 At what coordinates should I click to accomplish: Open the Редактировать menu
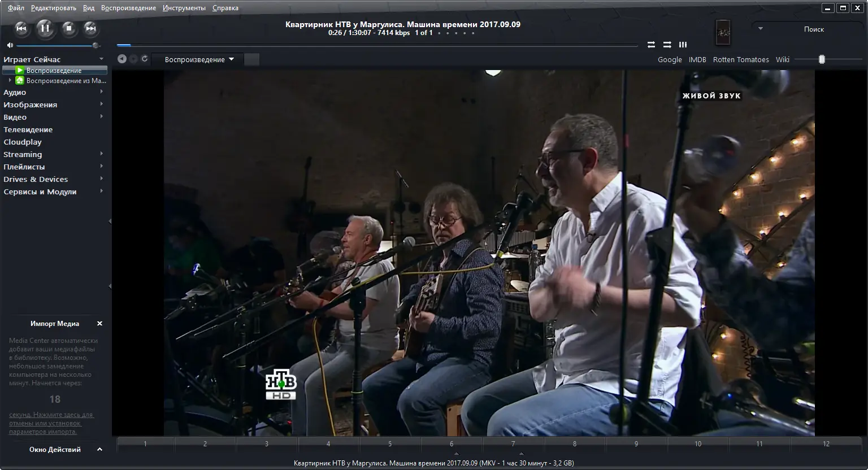[54, 8]
